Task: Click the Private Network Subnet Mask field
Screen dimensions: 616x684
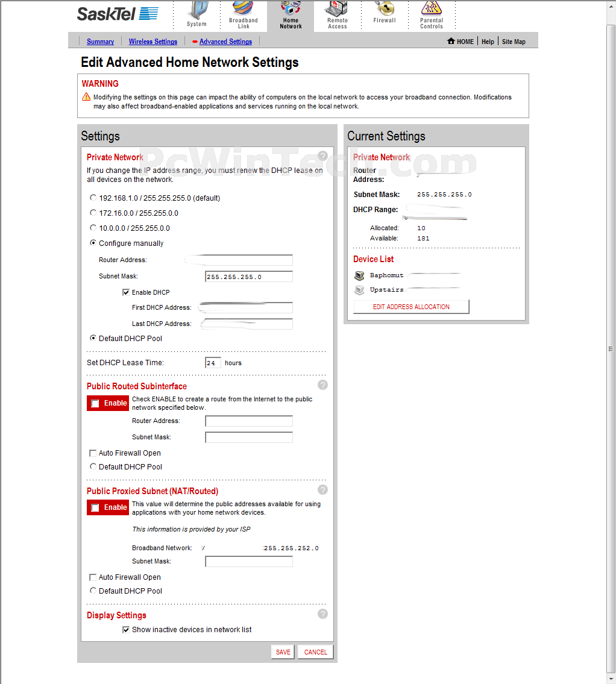Action: click(249, 277)
